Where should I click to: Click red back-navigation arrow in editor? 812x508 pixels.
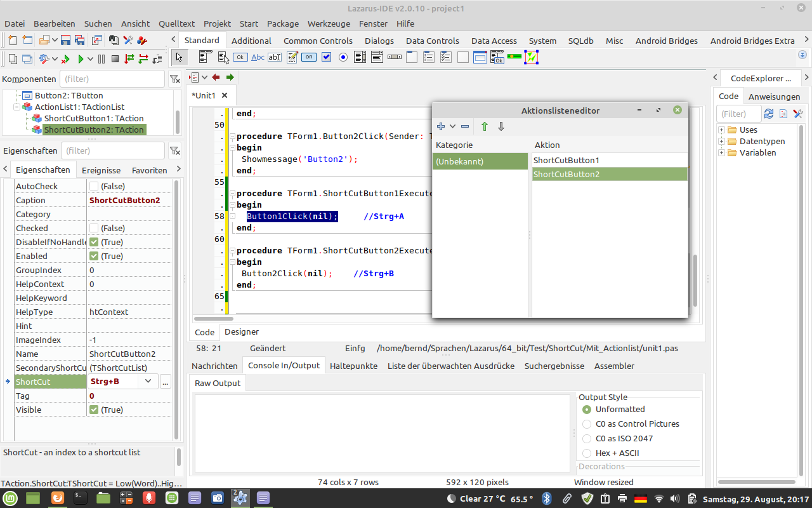coord(216,77)
